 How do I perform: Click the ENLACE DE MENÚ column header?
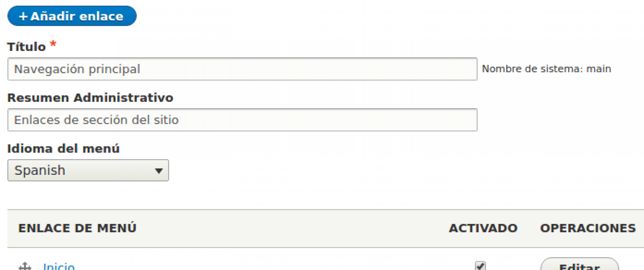click(77, 228)
